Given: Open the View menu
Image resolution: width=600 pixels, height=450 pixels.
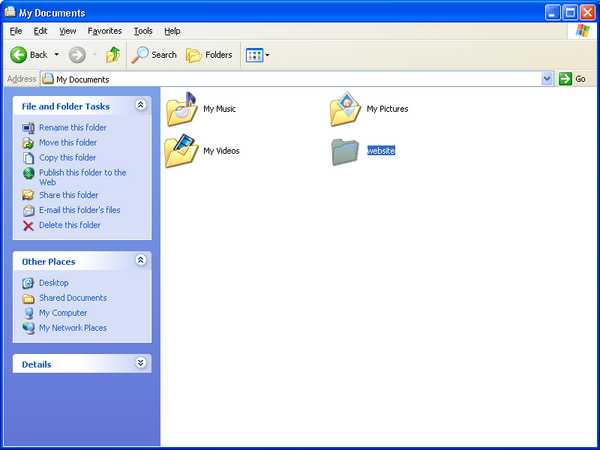Looking at the screenshot, I should (x=68, y=31).
